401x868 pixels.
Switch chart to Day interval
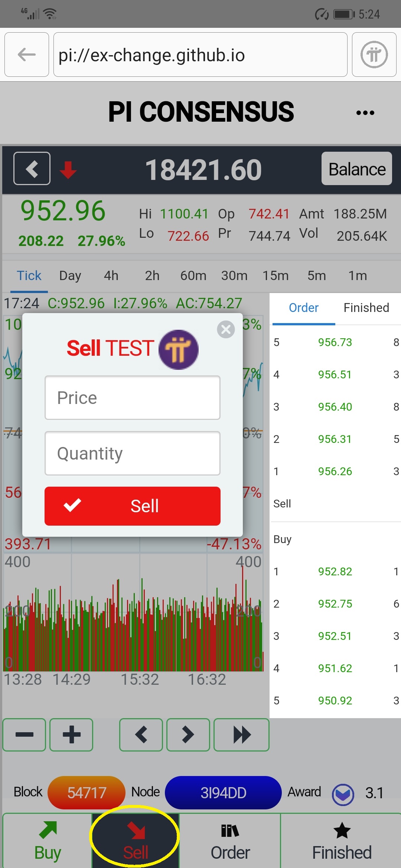(70, 276)
